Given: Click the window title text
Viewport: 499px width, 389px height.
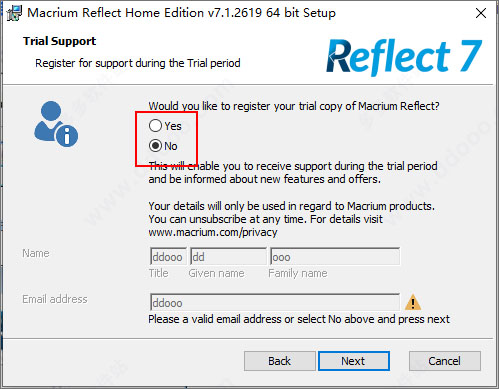Looking at the screenshot, I should tap(181, 13).
